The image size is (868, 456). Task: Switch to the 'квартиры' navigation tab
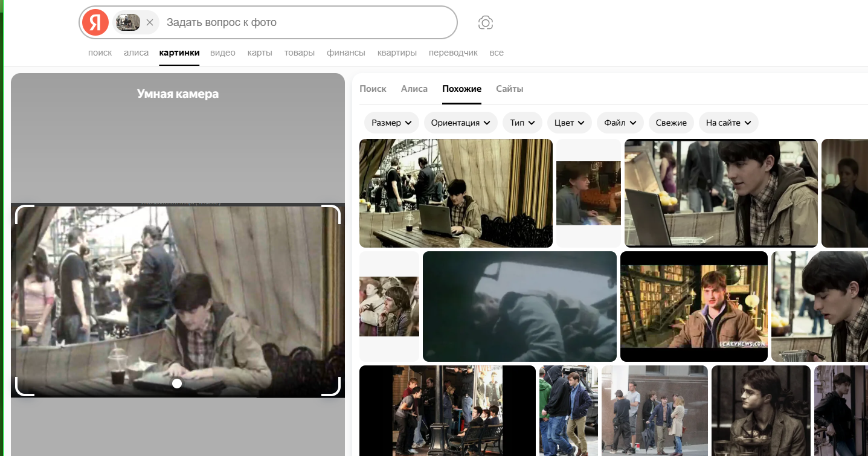[397, 53]
